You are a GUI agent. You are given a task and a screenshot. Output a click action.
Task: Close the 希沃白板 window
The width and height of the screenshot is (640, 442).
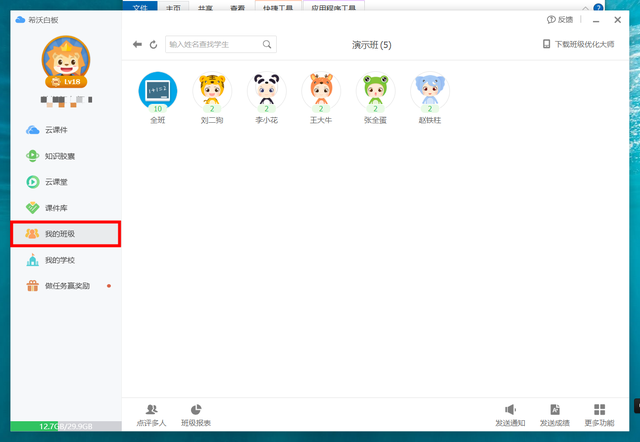[x=618, y=20]
